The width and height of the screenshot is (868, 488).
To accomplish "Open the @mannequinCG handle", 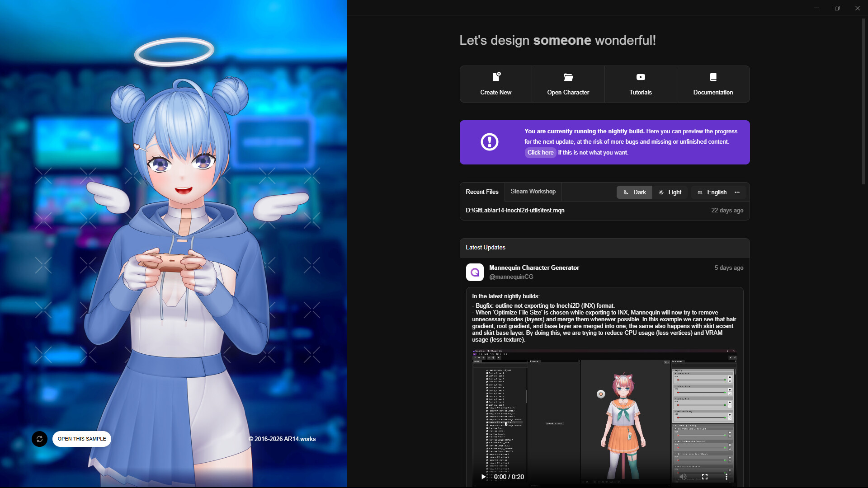I will pyautogui.click(x=511, y=277).
